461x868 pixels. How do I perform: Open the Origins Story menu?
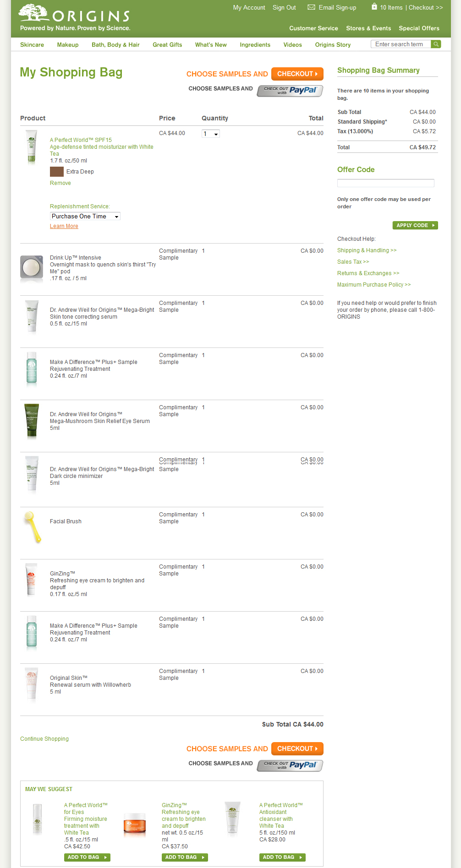333,45
